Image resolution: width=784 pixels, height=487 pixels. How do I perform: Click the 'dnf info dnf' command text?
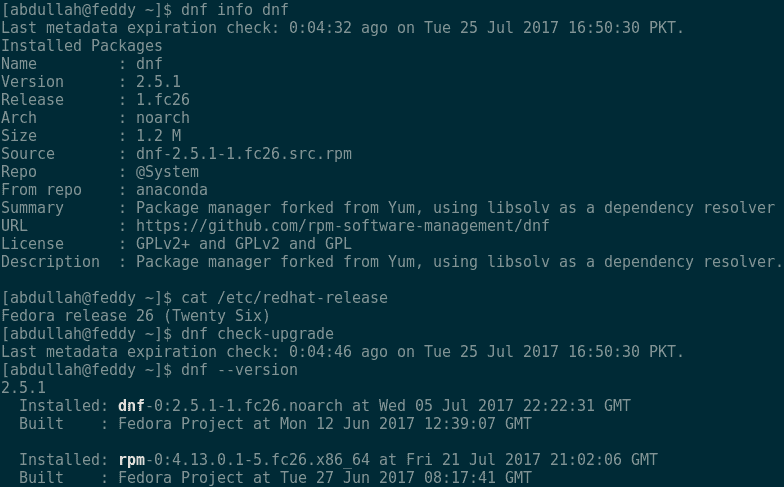(230, 9)
